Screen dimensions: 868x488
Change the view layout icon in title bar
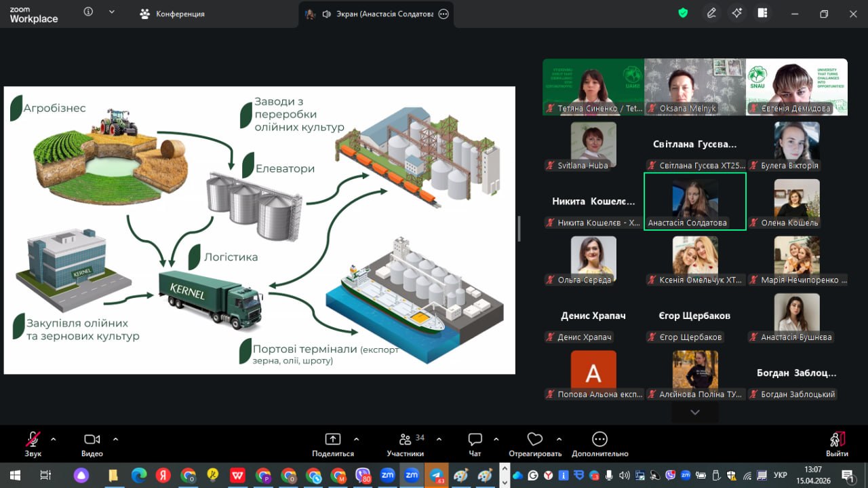(762, 13)
